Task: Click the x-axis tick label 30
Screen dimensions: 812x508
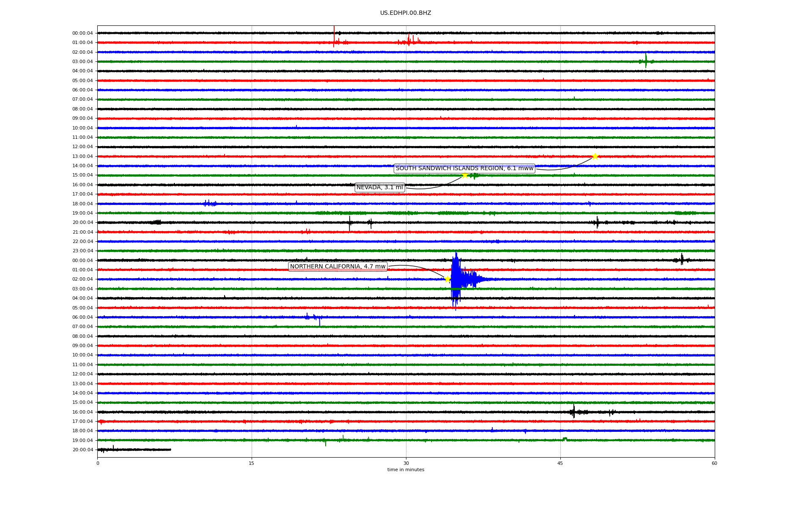Action: 406,463
